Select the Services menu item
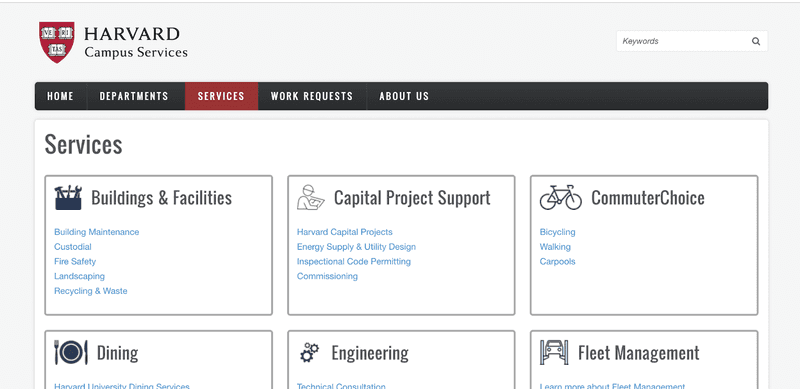This screenshot has height=389, width=800. click(x=221, y=96)
